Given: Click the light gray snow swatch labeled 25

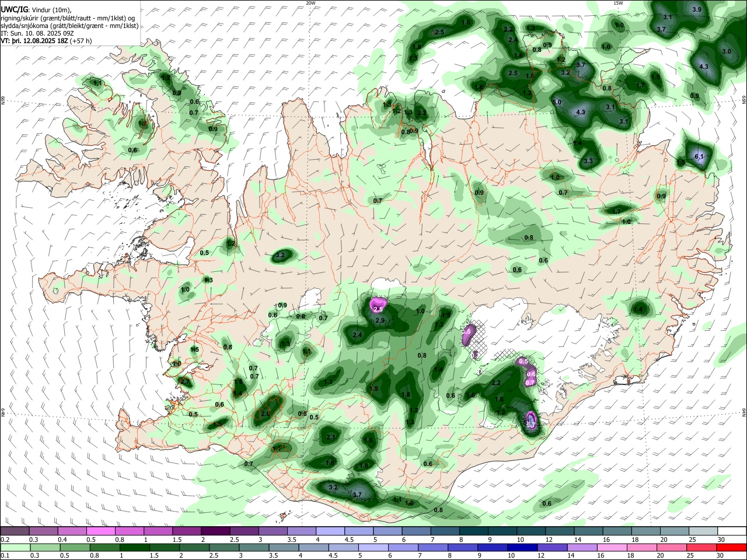Looking at the screenshot, I should pyautogui.click(x=702, y=531).
